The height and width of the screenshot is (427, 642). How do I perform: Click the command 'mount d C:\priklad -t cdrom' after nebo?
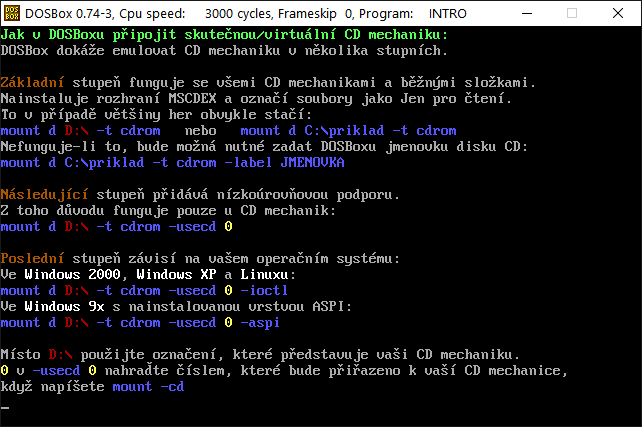pos(348,131)
